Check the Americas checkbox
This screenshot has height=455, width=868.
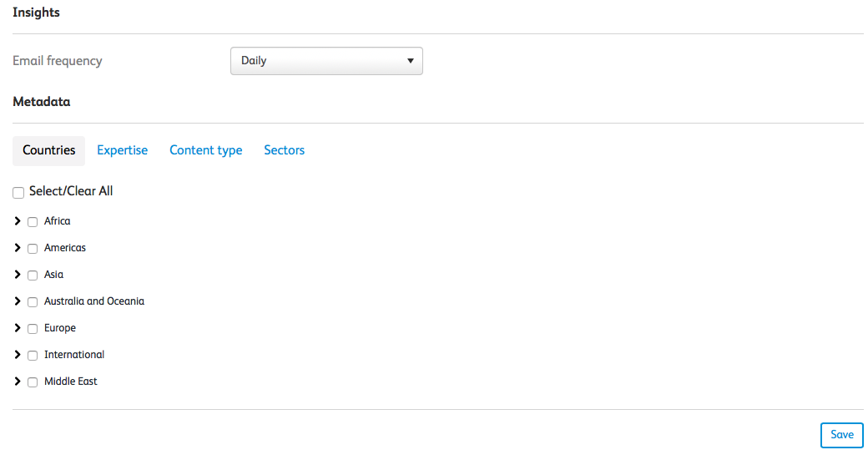pos(33,249)
